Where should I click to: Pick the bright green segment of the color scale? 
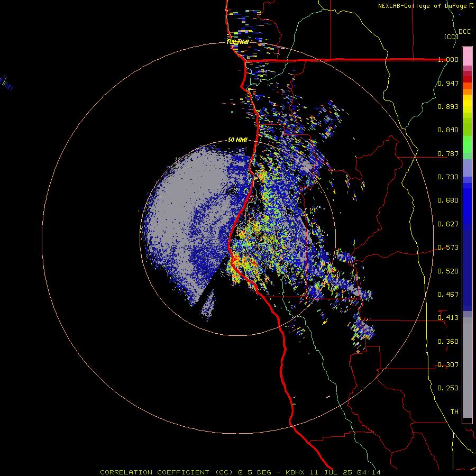click(x=467, y=144)
